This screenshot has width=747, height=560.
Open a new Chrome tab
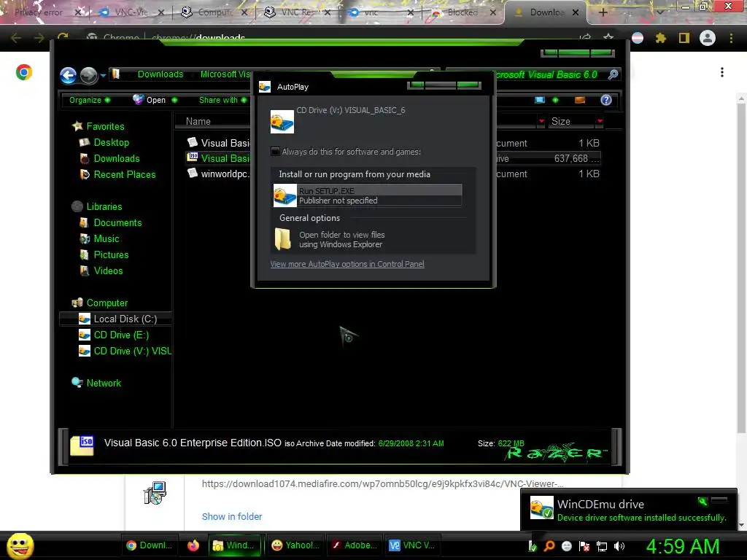click(x=603, y=12)
